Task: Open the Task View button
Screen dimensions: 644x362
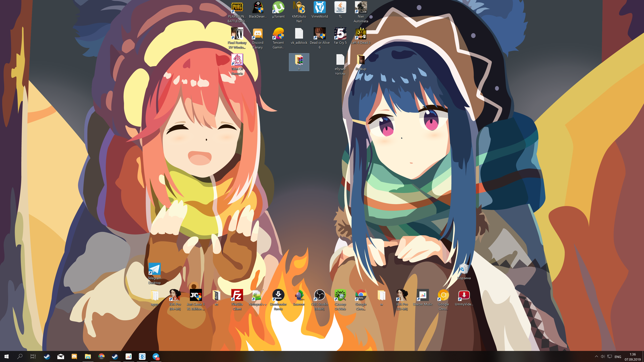Action: (x=33, y=356)
